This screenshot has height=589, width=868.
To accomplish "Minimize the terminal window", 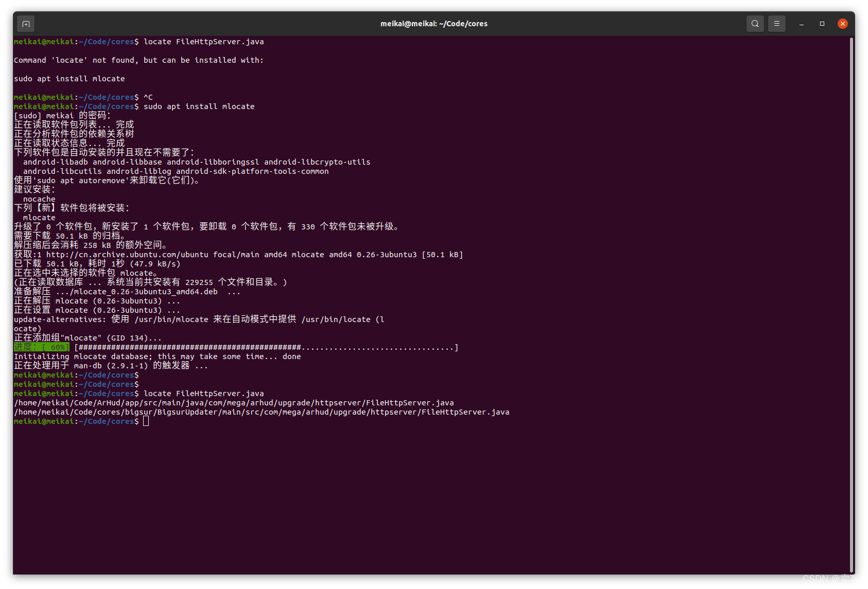I will point(802,24).
